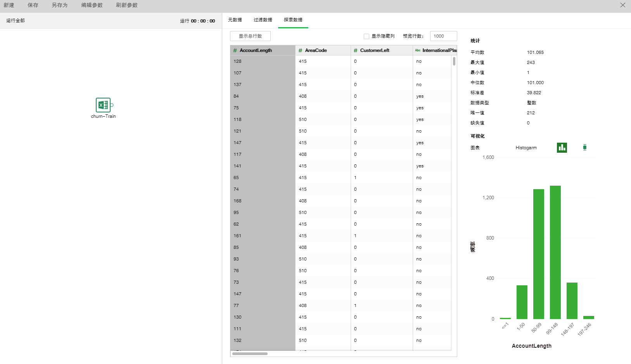Open 另存为 in the top menu
The width and height of the screenshot is (631, 364).
pos(59,5)
